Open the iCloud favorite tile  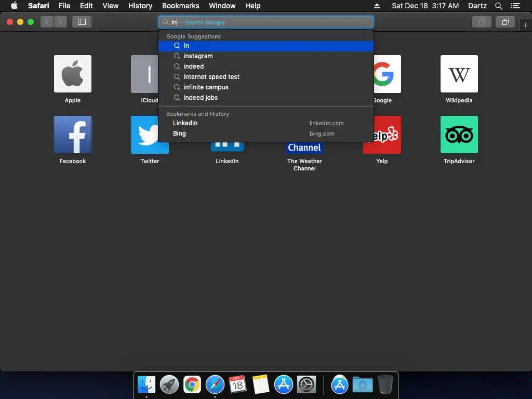pyautogui.click(x=144, y=74)
